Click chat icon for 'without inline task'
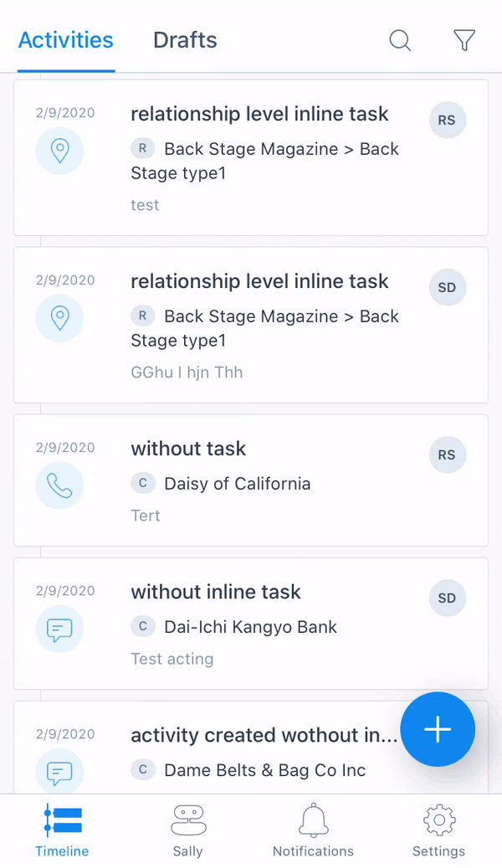Screen dimensions: 502x868 59,629
